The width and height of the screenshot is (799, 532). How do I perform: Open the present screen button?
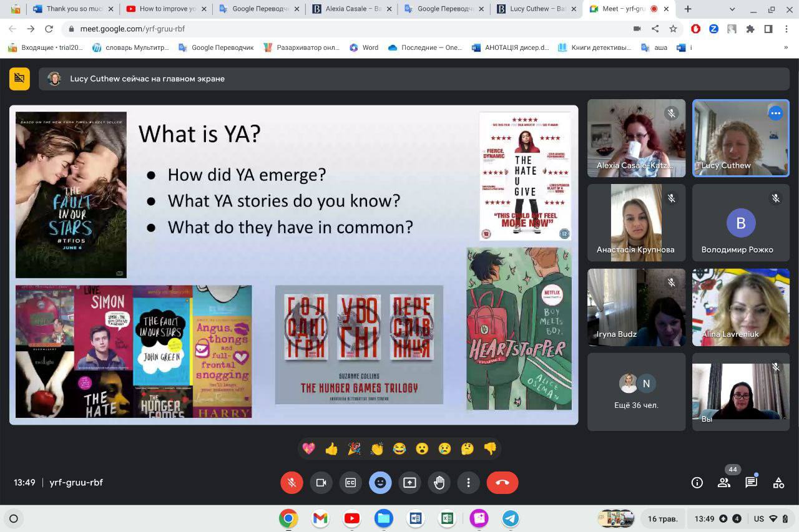coord(409,483)
